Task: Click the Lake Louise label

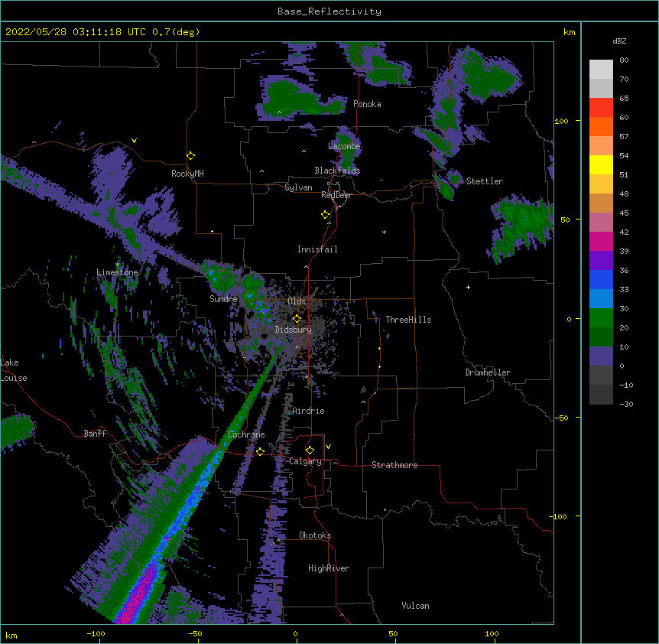Action: click(14, 370)
